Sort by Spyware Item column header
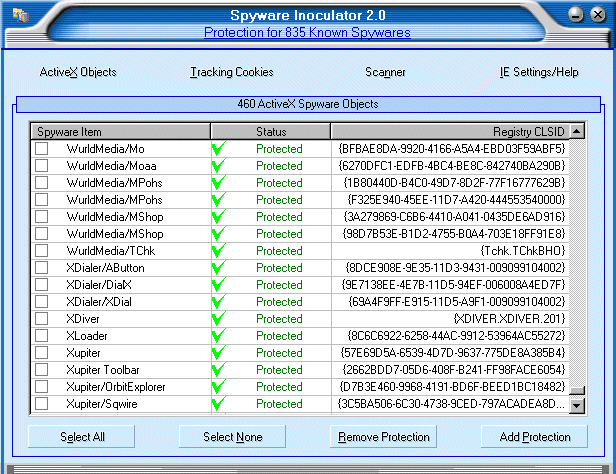 [121, 132]
